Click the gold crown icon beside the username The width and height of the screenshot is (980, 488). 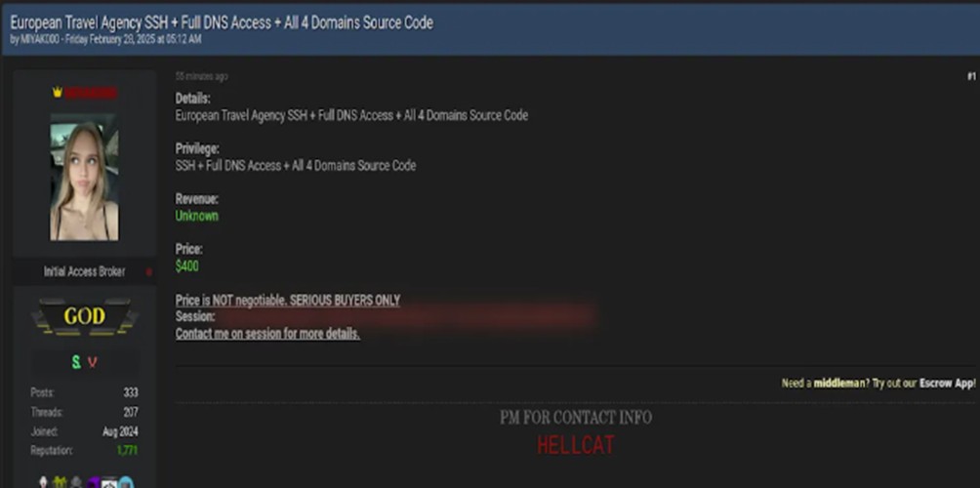click(58, 93)
